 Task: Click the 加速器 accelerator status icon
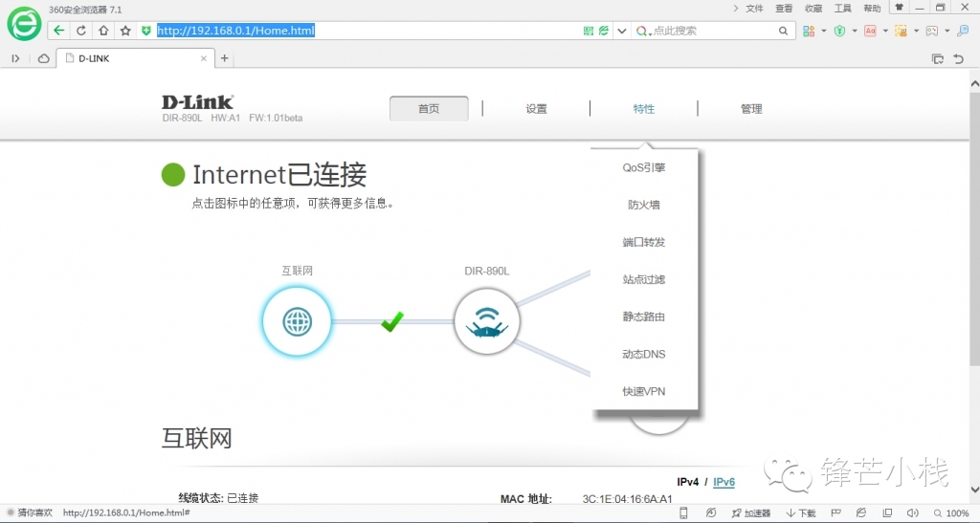(750, 513)
